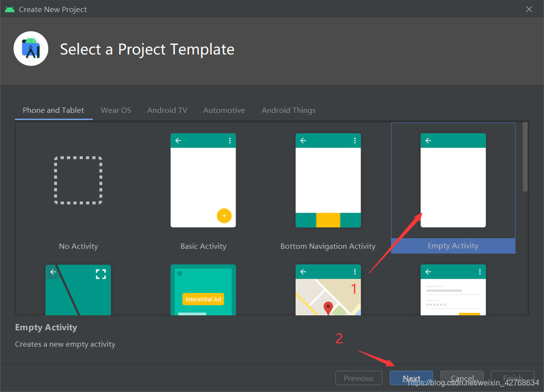
Task: Select the No Activity dotted-square template
Action: [x=78, y=180]
